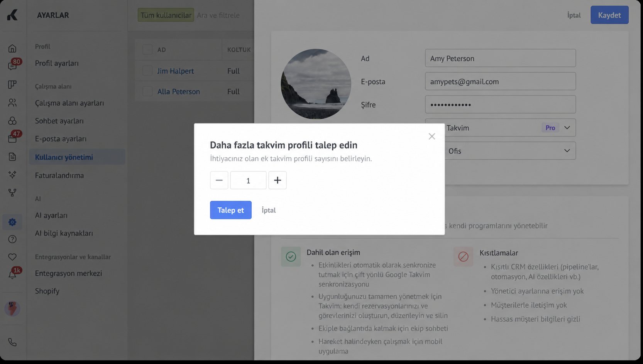Select Kullanıcı yönetimi menu item

pos(77,157)
